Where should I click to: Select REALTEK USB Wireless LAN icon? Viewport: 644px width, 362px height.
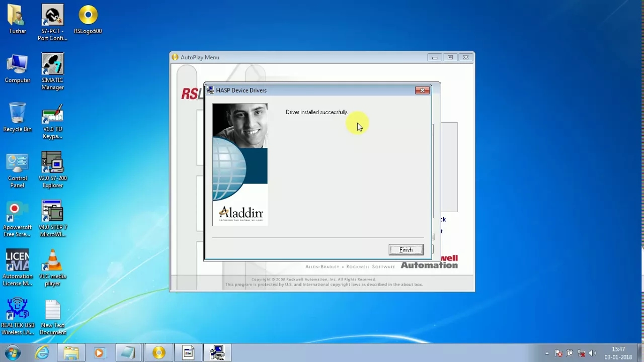coord(18,317)
